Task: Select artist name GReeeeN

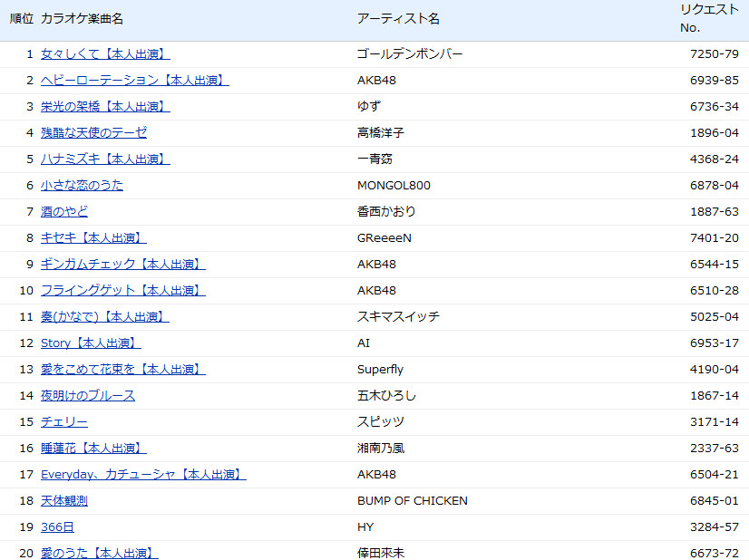Action: click(384, 237)
